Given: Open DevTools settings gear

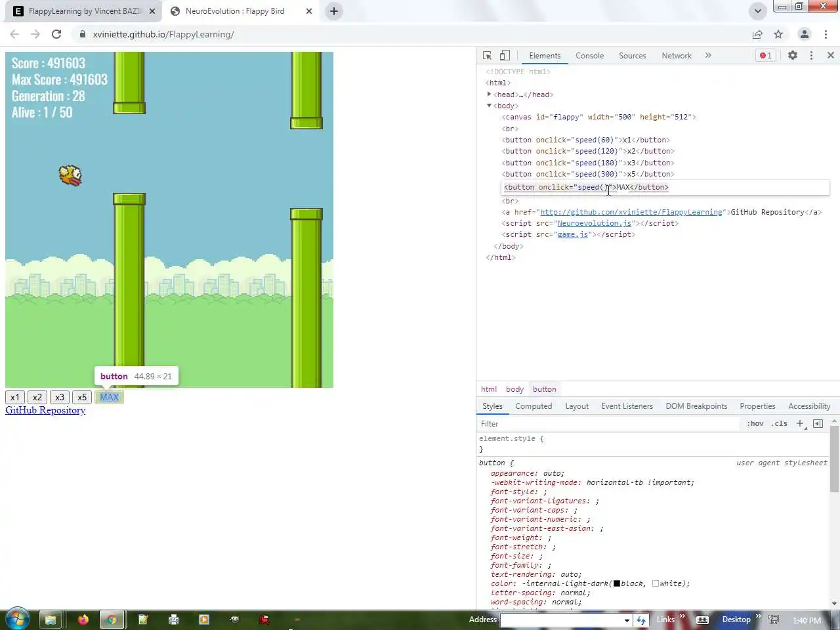Looking at the screenshot, I should pos(793,56).
